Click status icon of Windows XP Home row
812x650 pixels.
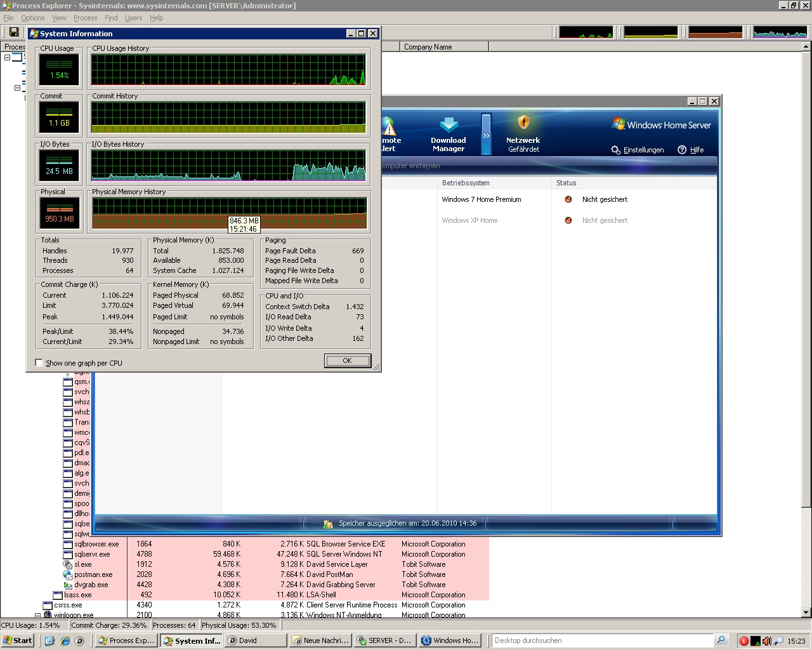click(568, 220)
